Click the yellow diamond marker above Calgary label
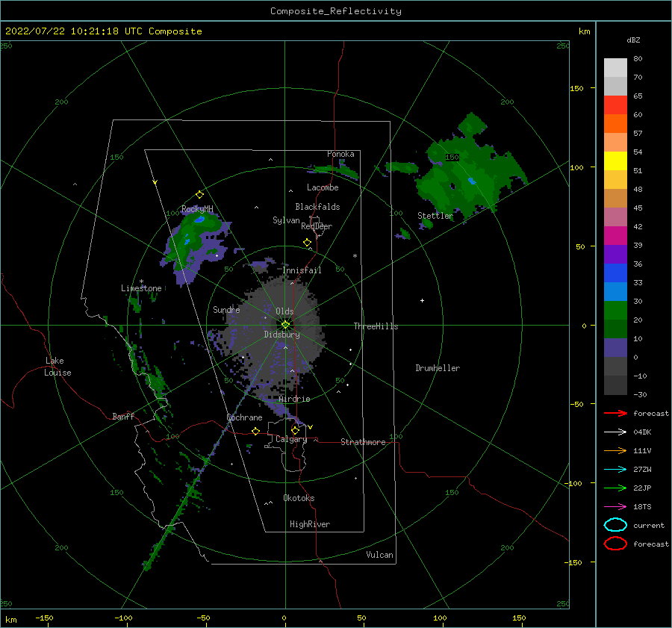Image resolution: width=672 pixels, height=628 pixels. pyautogui.click(x=295, y=430)
